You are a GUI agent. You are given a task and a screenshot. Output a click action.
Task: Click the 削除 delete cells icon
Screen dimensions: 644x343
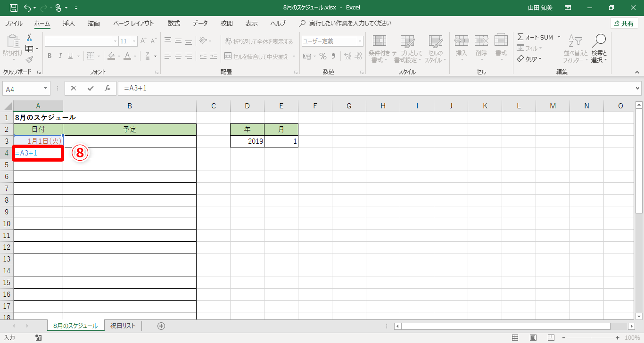(481, 47)
